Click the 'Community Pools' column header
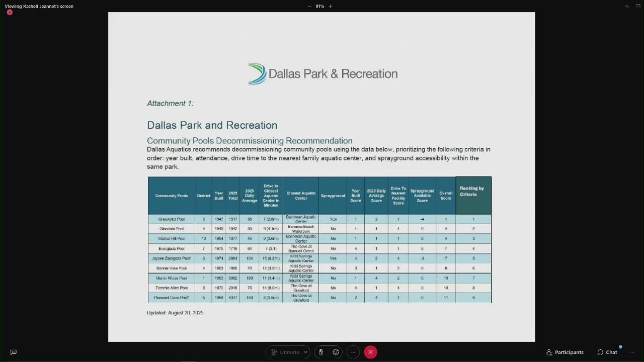Viewport: 644px width, 362px height. tap(172, 196)
